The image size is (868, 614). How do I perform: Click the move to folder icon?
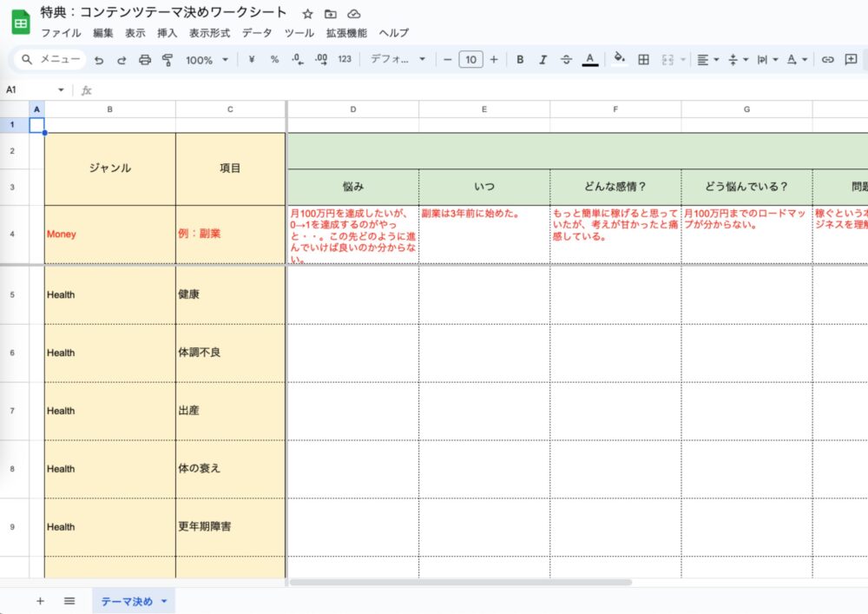pos(330,15)
